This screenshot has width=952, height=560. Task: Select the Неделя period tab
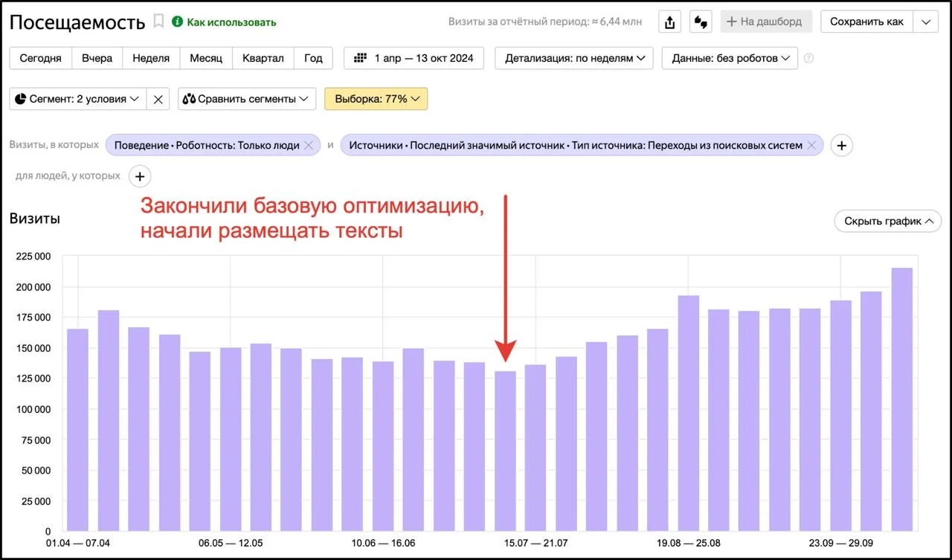point(151,58)
